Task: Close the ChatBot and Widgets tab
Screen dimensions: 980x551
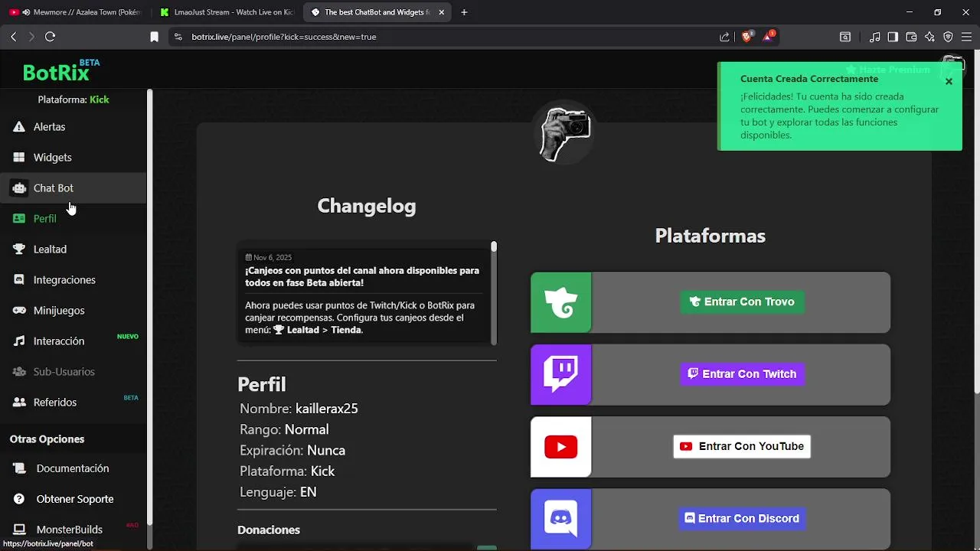Action: click(441, 12)
